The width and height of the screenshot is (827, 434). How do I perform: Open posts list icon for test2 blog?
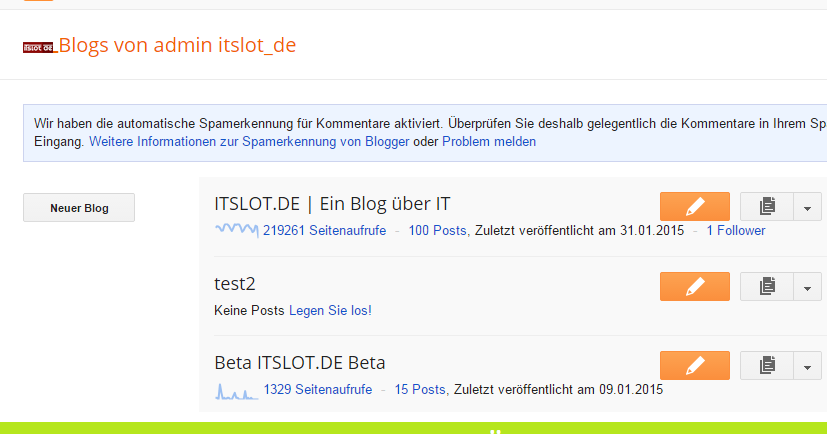click(767, 286)
